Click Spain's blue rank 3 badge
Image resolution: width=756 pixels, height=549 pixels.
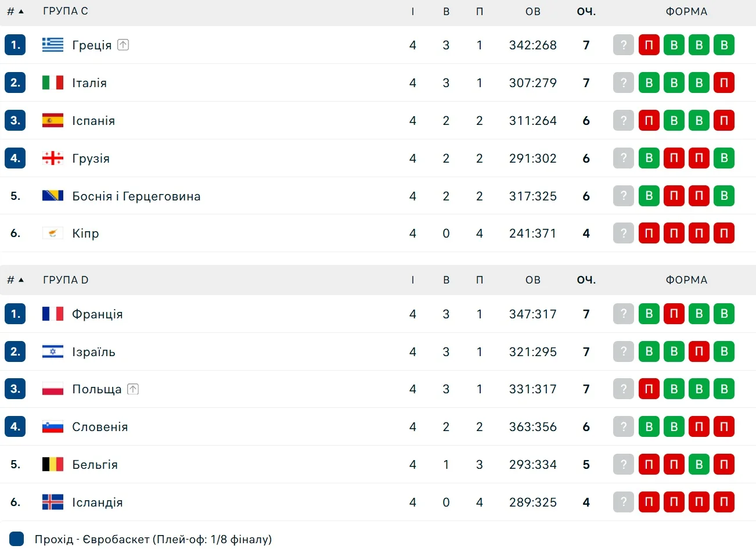pyautogui.click(x=15, y=120)
